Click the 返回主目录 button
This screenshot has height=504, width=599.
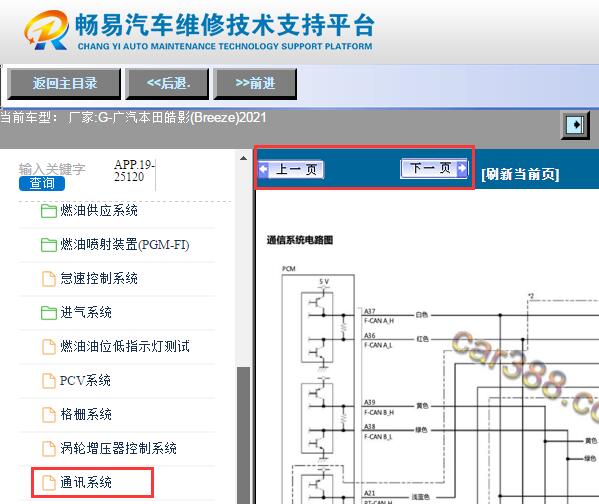[64, 84]
